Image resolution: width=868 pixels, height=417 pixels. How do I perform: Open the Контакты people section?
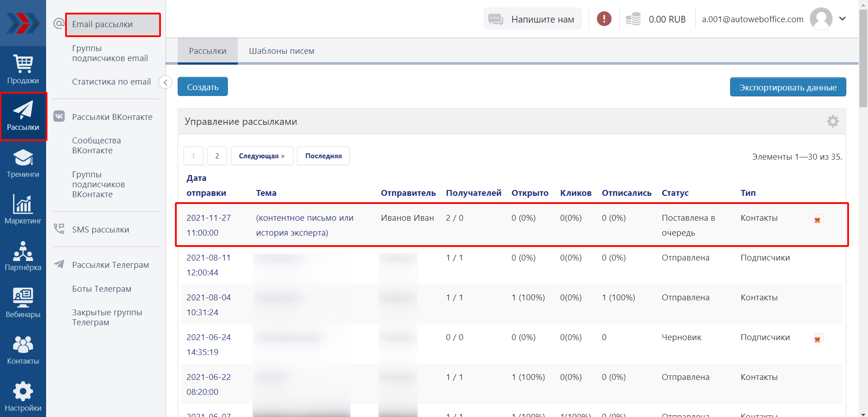(x=23, y=350)
